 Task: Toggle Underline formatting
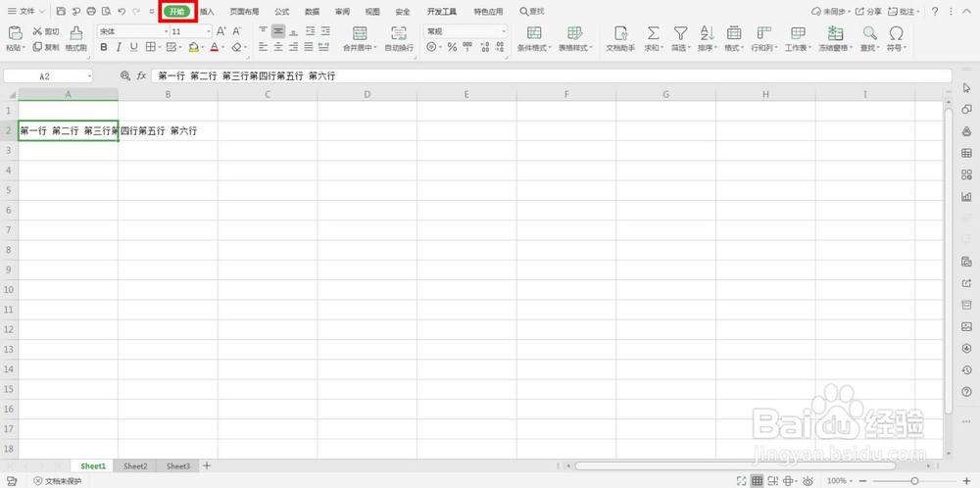point(133,47)
